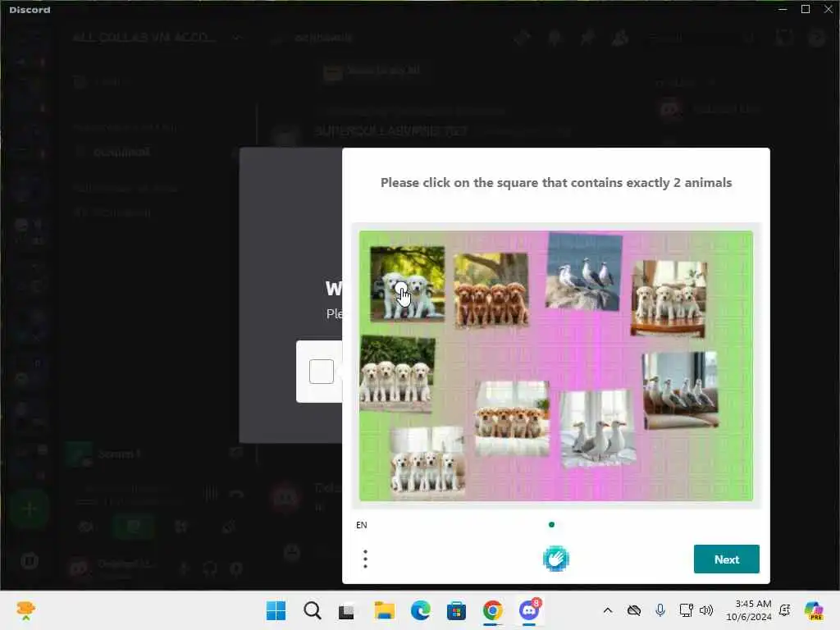Change the captcha language from EN
The width and height of the screenshot is (840, 630).
coord(362,525)
